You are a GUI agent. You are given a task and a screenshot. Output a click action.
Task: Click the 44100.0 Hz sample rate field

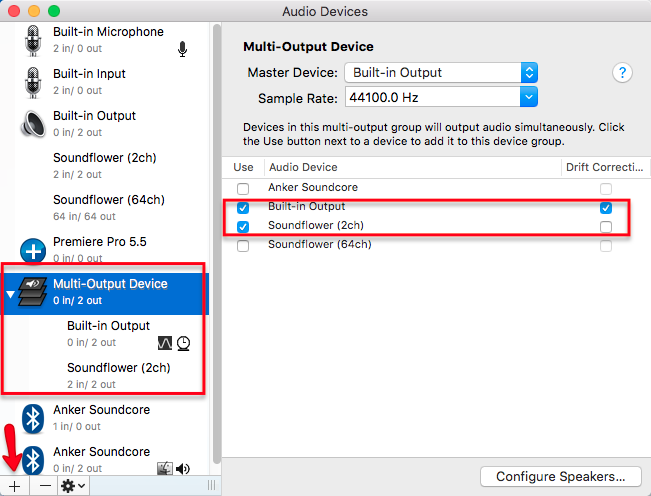(x=433, y=97)
